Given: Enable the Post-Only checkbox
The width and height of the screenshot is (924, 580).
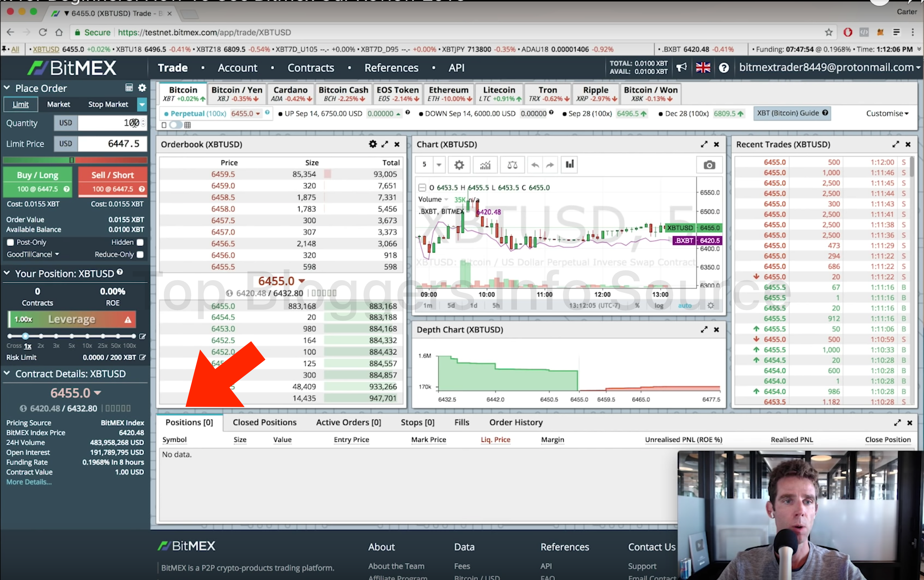Looking at the screenshot, I should (x=10, y=242).
